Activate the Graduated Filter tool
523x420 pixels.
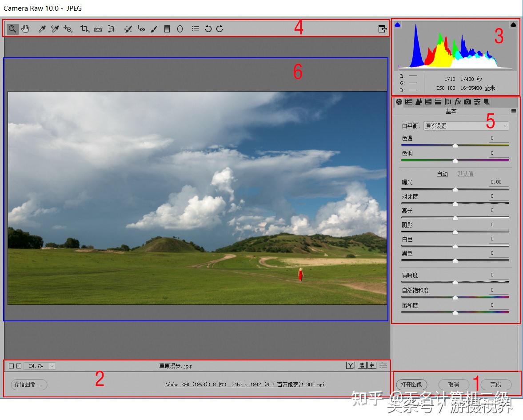pos(167,29)
